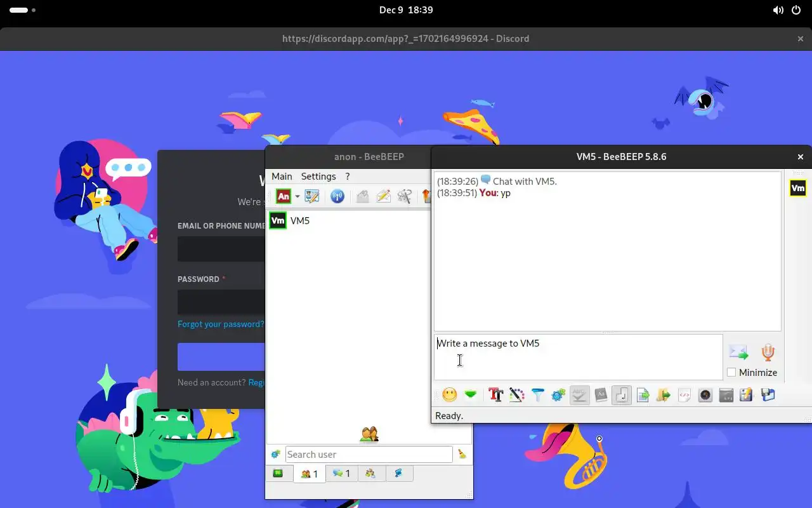Click the red An status avatar button
The width and height of the screenshot is (812, 508).
point(284,196)
